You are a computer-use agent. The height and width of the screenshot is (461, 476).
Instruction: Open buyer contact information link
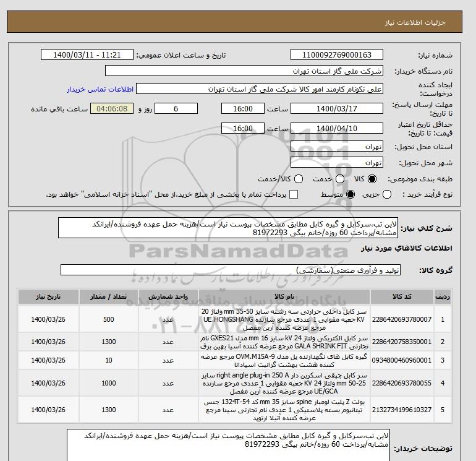click(100, 89)
